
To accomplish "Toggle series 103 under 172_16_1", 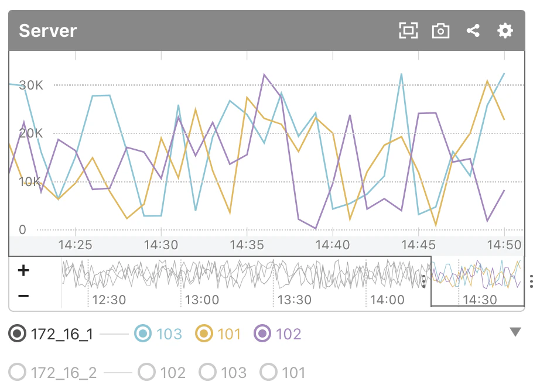I will [x=143, y=333].
